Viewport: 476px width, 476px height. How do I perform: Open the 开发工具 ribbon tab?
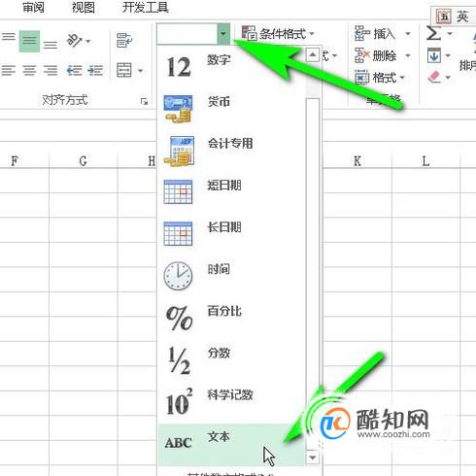pyautogui.click(x=146, y=7)
